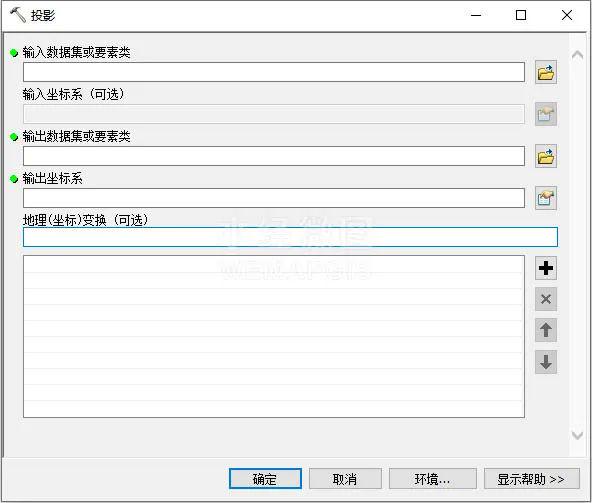Click the 输出坐标系 label text
Screen dimensions: 592x503
(x=52, y=178)
